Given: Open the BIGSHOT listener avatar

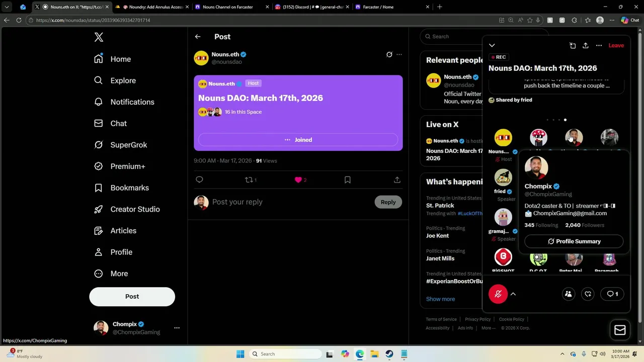Looking at the screenshot, I should (x=503, y=257).
